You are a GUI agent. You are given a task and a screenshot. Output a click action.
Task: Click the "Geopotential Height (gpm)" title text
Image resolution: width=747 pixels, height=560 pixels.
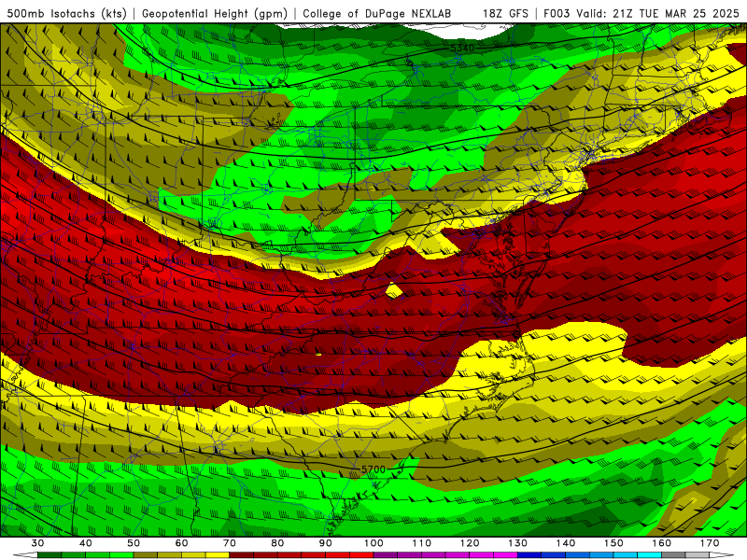pos(215,13)
